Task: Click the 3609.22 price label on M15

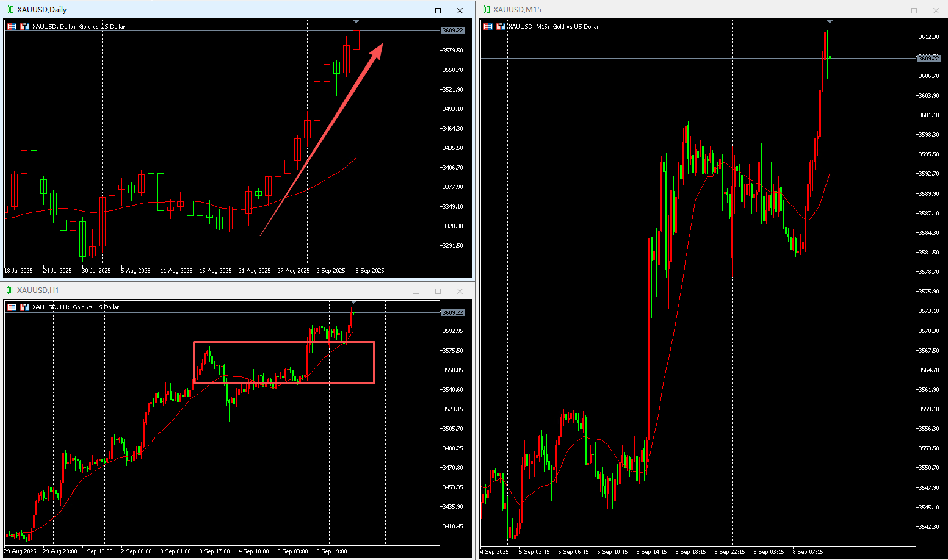Action: coord(929,58)
